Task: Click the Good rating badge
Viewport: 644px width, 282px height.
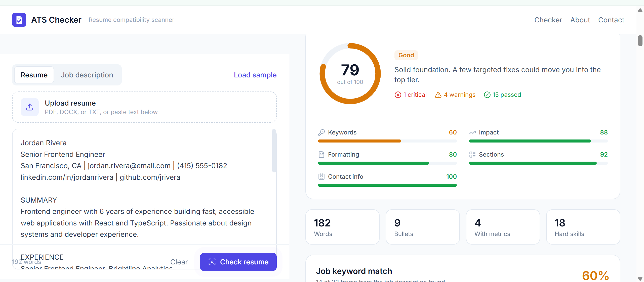Action: (x=406, y=55)
